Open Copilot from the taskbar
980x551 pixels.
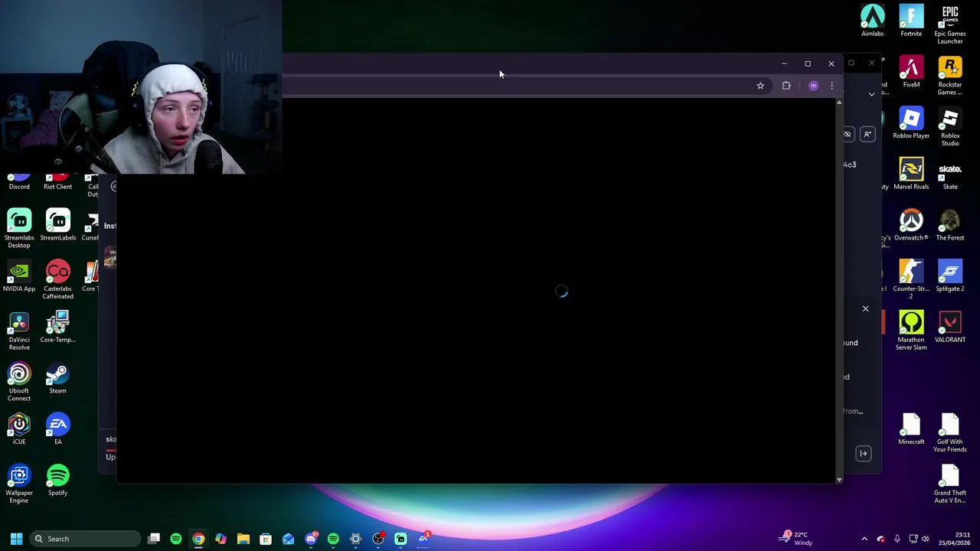click(x=220, y=539)
